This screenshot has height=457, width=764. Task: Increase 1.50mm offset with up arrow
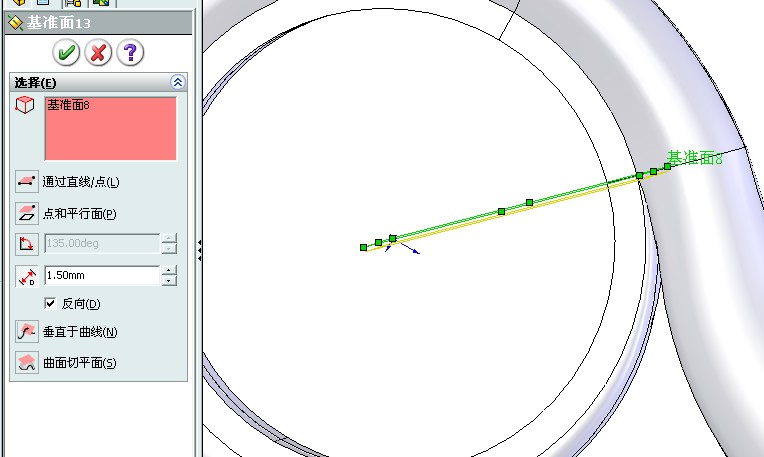point(169,270)
